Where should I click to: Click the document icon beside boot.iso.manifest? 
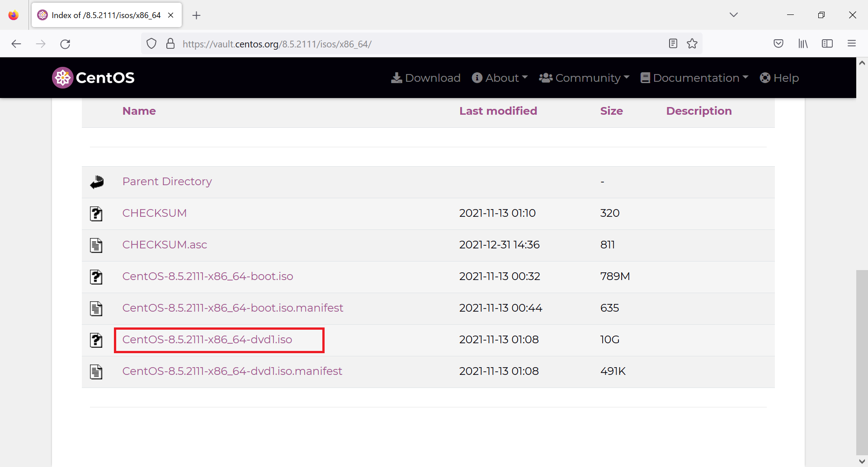coord(96,308)
